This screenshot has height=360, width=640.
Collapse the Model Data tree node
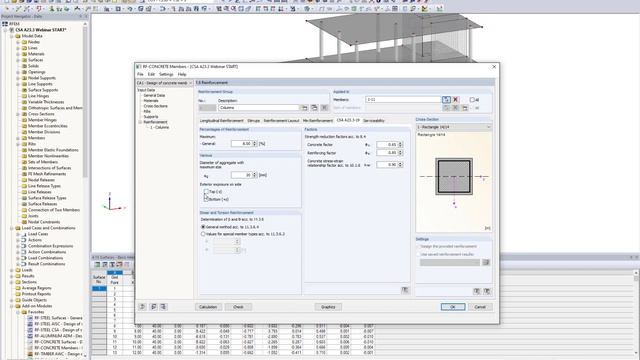click(x=11, y=36)
